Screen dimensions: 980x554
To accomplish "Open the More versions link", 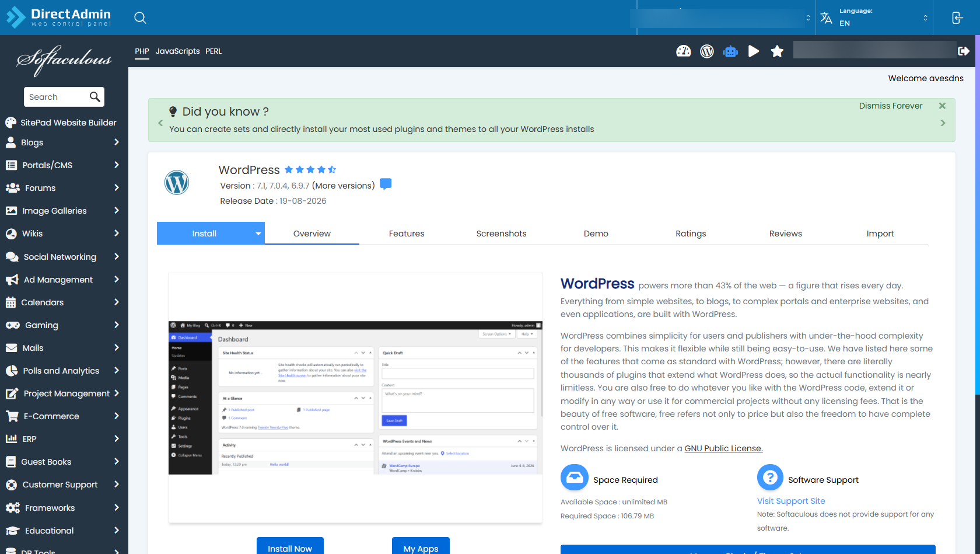I will coord(344,186).
